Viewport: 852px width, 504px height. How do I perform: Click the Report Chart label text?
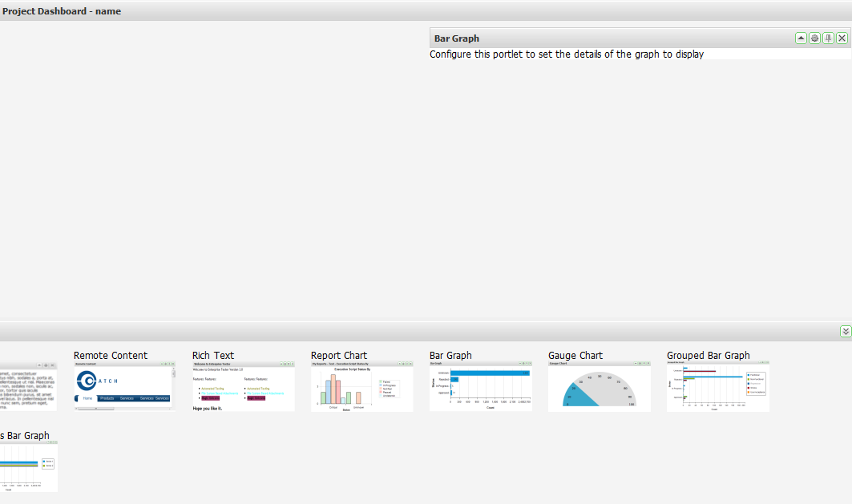339,356
